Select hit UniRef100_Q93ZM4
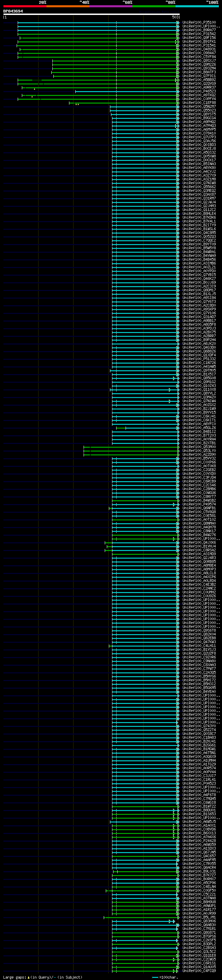222x980 pixels. [x=199, y=68]
